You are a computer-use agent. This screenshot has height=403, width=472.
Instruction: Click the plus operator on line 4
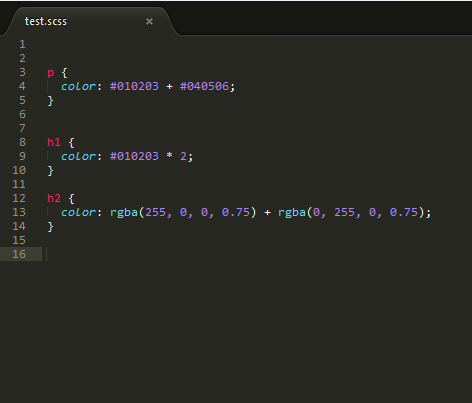point(169,86)
